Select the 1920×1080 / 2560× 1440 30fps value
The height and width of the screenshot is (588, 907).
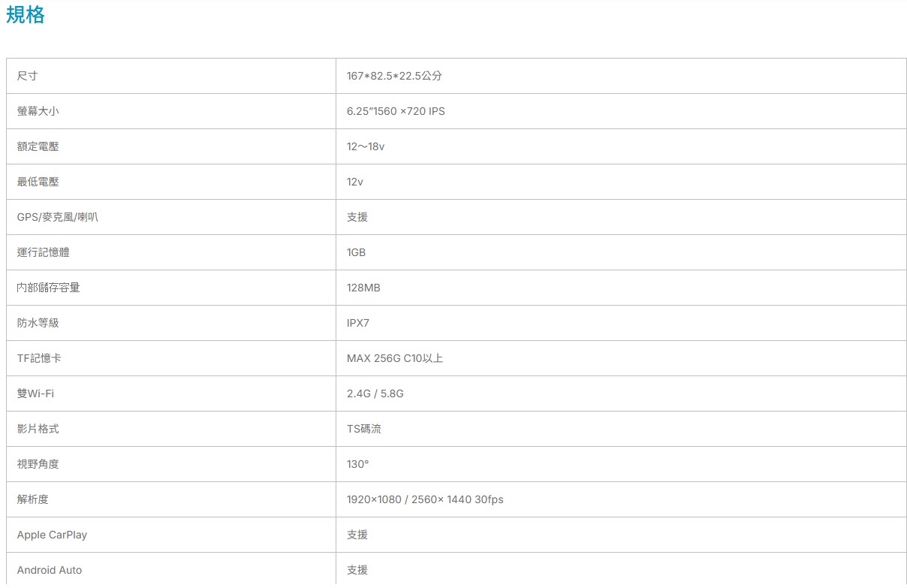[x=425, y=499]
